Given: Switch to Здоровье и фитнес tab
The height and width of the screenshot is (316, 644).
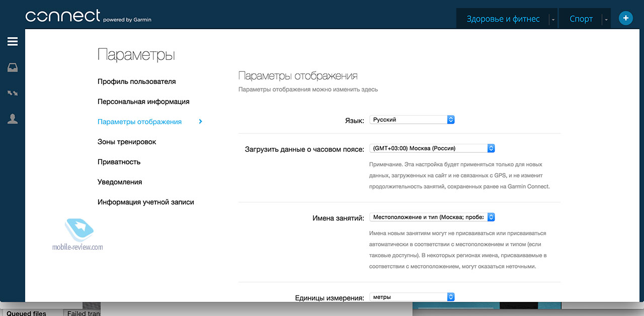Looking at the screenshot, I should 503,19.
